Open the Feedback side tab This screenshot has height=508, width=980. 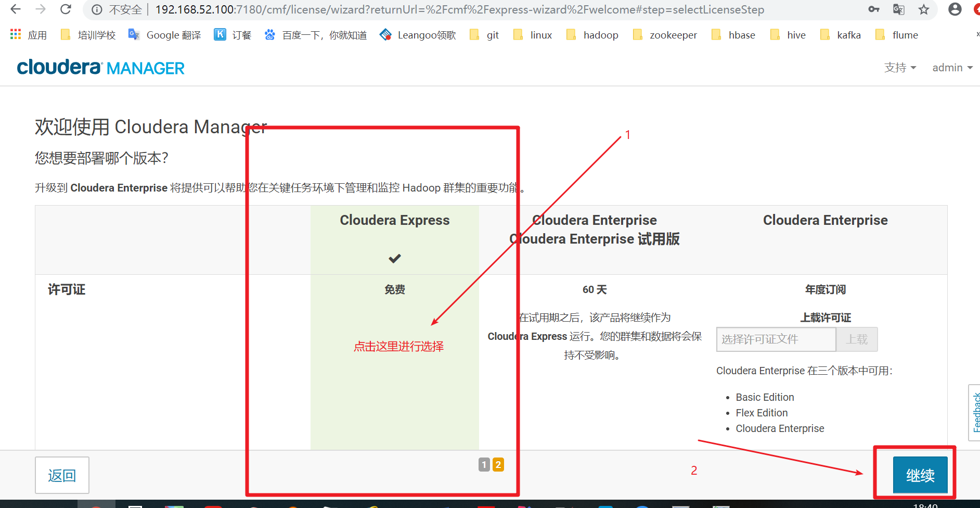click(975, 412)
